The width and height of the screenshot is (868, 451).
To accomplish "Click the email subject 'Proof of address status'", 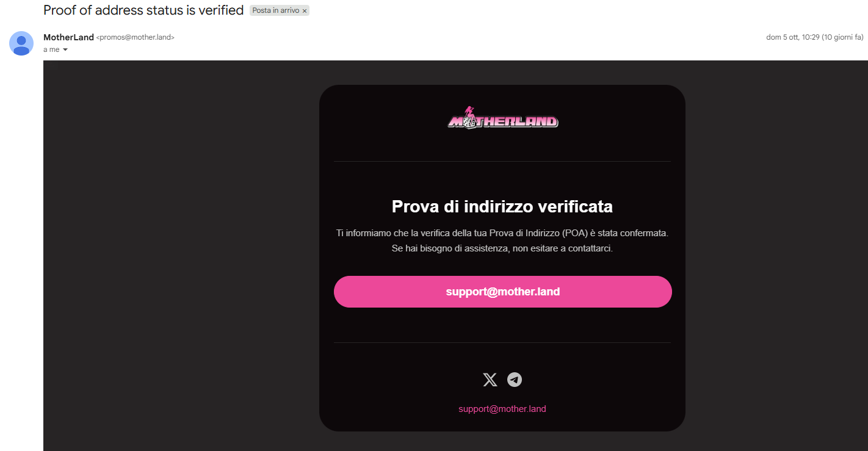I will tap(113, 10).
